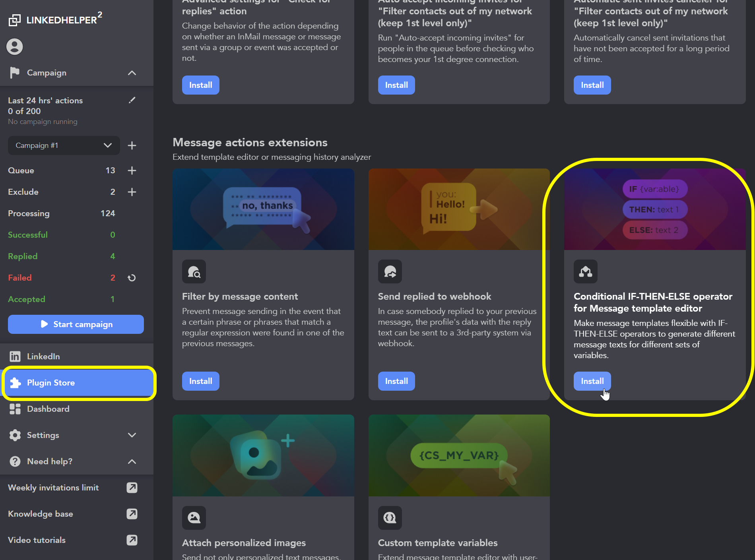Open the Need help? menu item
The image size is (755, 560).
(77, 461)
